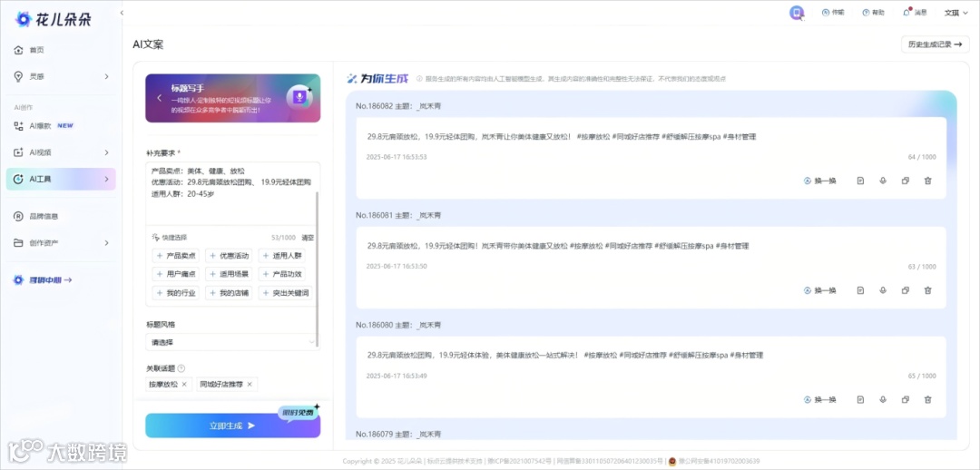980x470 pixels.
Task: Remove the 按摩放松 topic tag
Action: coord(183,385)
